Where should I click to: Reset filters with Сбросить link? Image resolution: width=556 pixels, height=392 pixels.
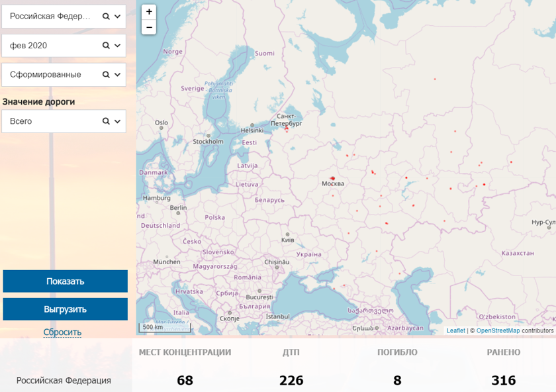(x=62, y=332)
